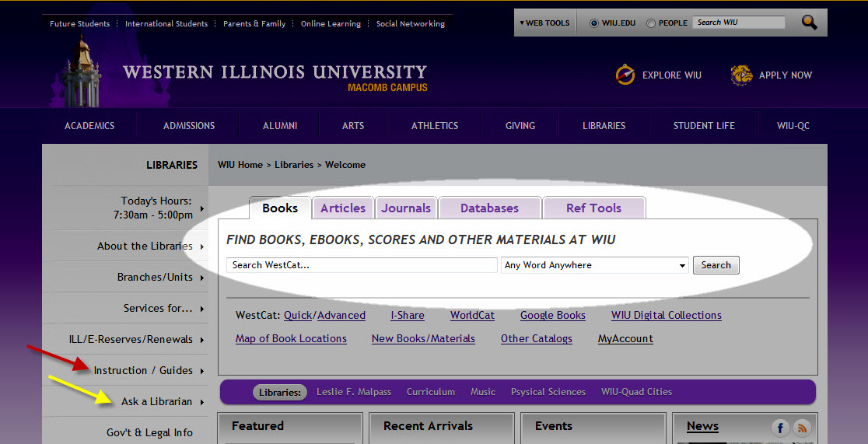Switch to the Databases tab

[490, 208]
